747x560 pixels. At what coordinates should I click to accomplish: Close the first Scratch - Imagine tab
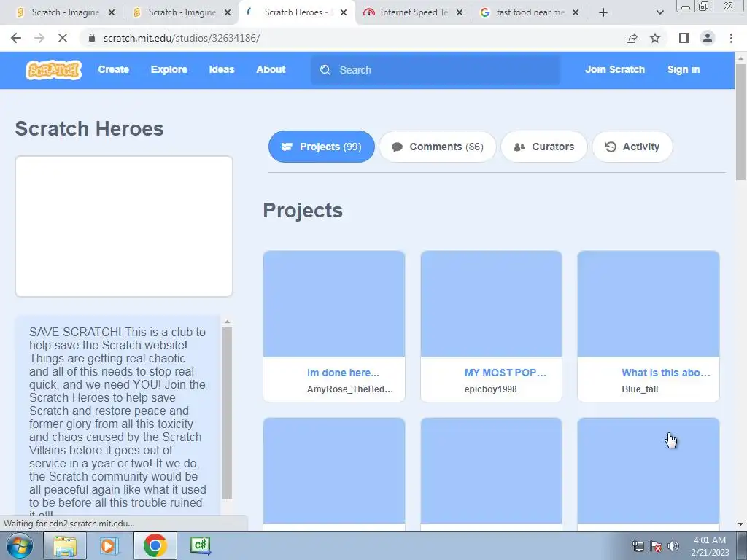tap(112, 13)
